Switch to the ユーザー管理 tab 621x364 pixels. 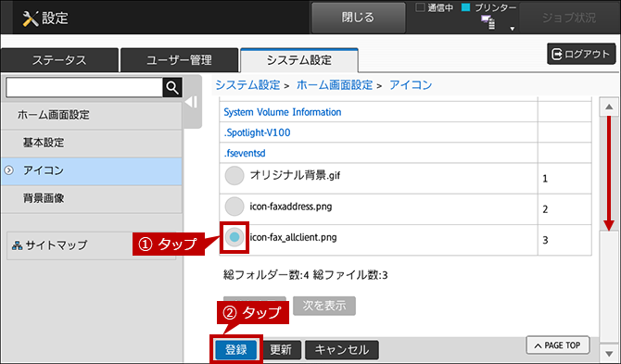(179, 60)
